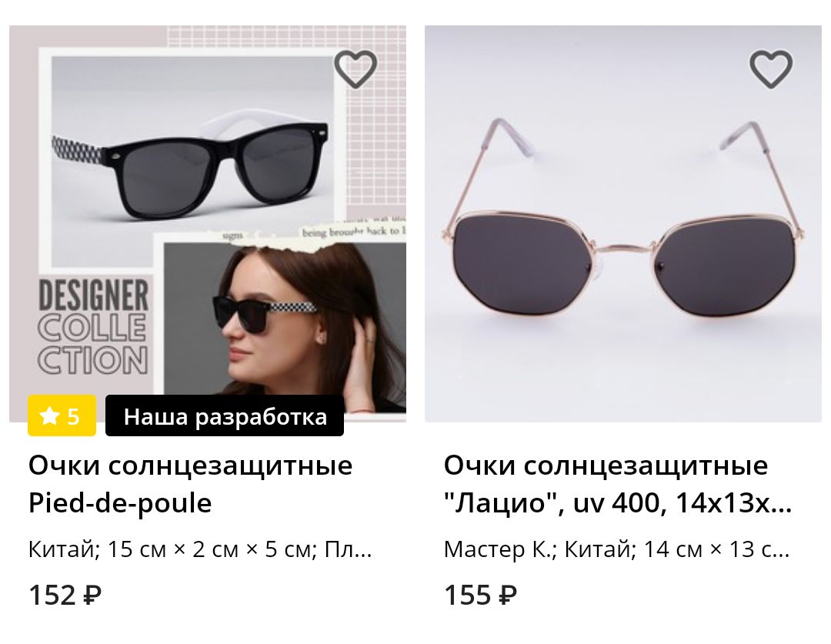The image size is (831, 644).
Task: Click the checkered temple of the wayfarer glasses
Action: [x=78, y=150]
